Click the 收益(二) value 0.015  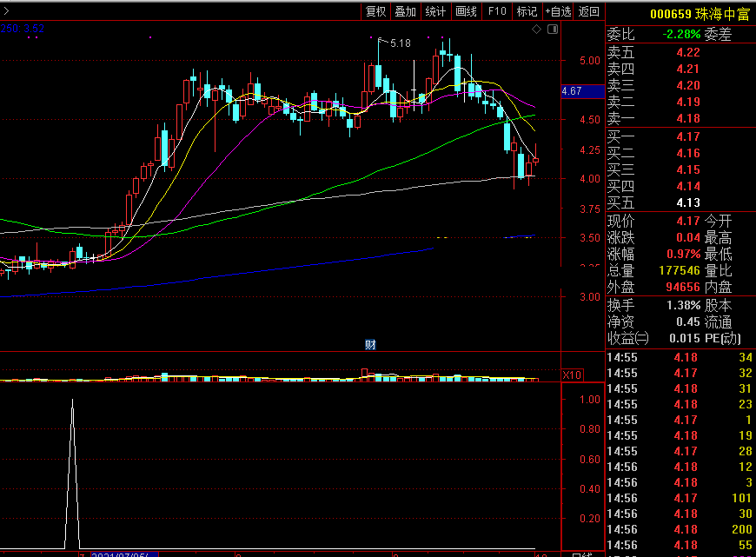tap(685, 338)
